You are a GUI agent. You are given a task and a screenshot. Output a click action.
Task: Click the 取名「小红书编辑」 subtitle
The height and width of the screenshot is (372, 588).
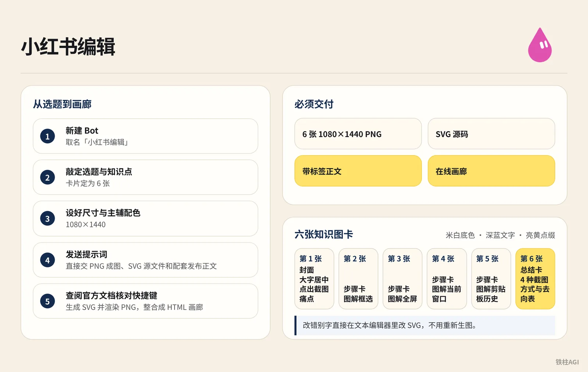97,142
